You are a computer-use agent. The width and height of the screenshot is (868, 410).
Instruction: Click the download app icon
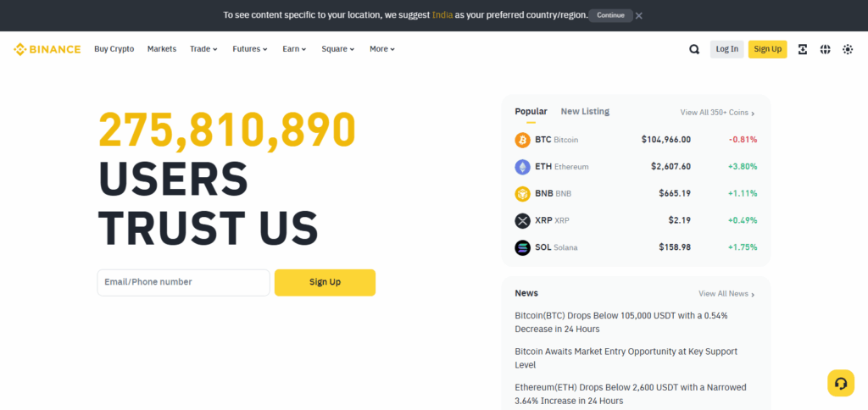803,49
